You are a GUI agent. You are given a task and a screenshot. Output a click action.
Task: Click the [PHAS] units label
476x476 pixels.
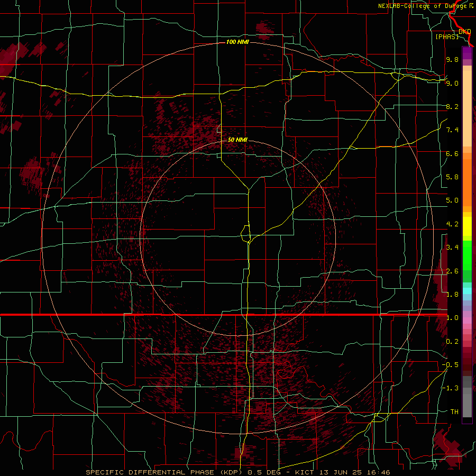[447, 37]
